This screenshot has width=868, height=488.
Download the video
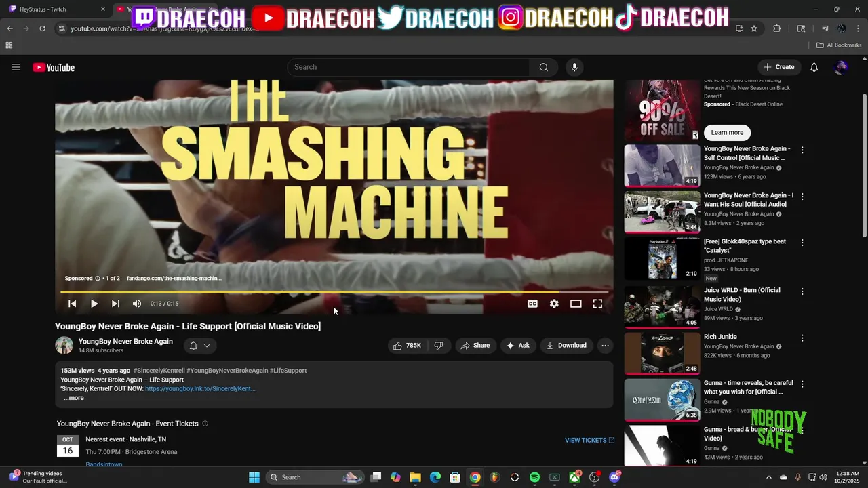566,346
